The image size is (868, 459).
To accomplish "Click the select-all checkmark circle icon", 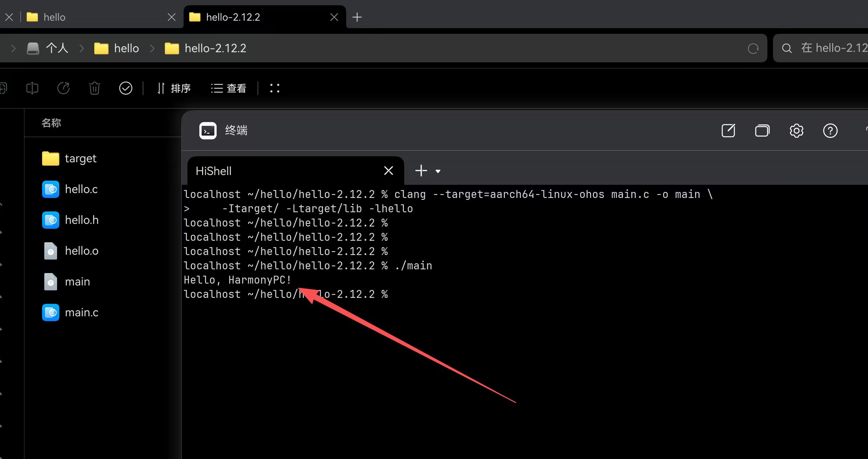I will coord(125,88).
